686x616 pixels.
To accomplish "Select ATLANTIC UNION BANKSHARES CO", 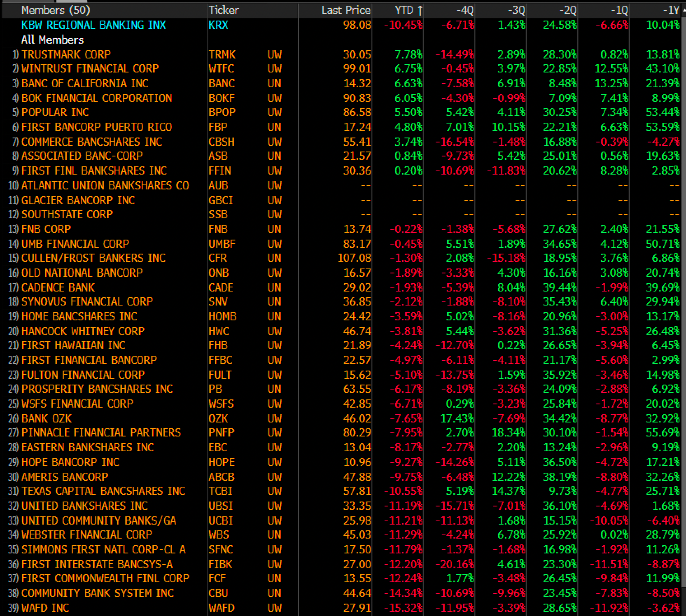I will click(x=105, y=185).
